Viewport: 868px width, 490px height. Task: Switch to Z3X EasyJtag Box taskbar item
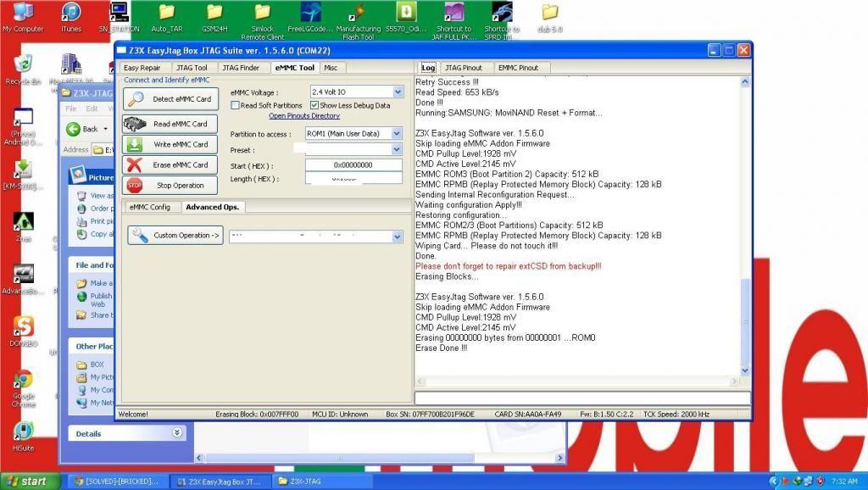(x=223, y=482)
